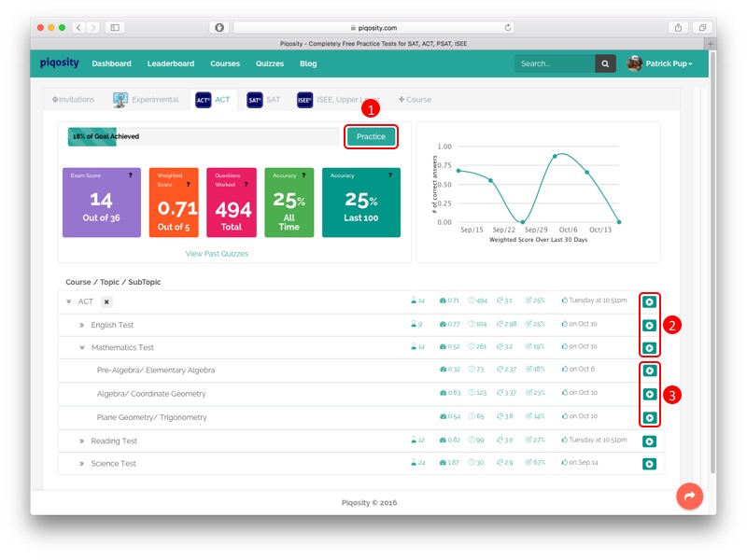Open a new browser tab plus
Image resolution: width=747 pixels, height=560 pixels.
click(x=710, y=44)
